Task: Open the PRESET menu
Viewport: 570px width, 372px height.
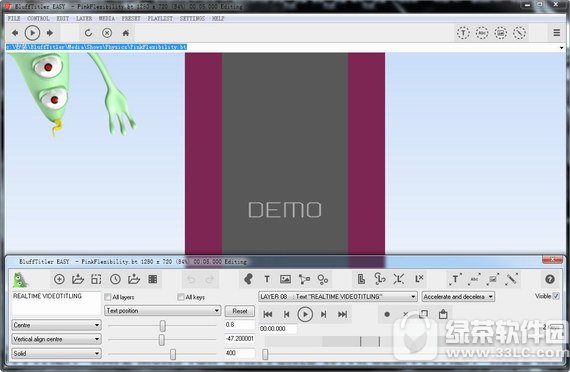Action: pos(131,18)
